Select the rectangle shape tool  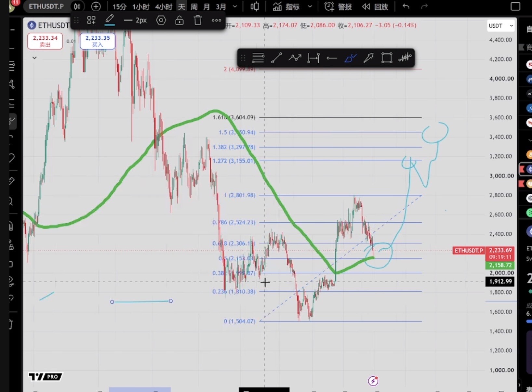pos(387,58)
